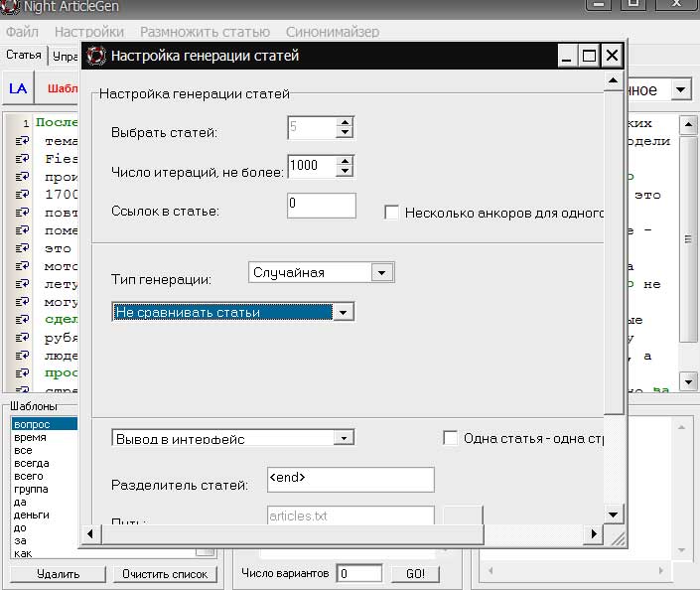The height and width of the screenshot is (590, 700).
Task: Switch to the partially hidden Упра tab
Action: pos(65,57)
